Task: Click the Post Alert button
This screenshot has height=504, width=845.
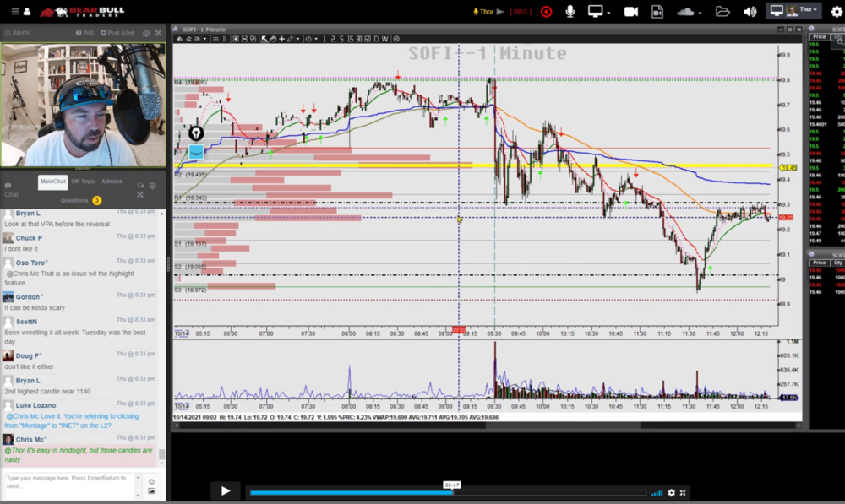Action: click(x=118, y=33)
